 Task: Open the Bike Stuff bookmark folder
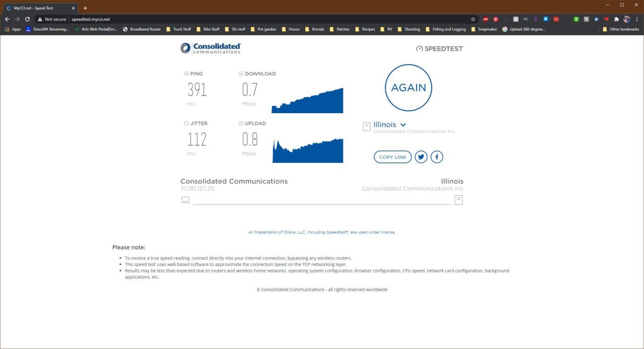coord(208,29)
